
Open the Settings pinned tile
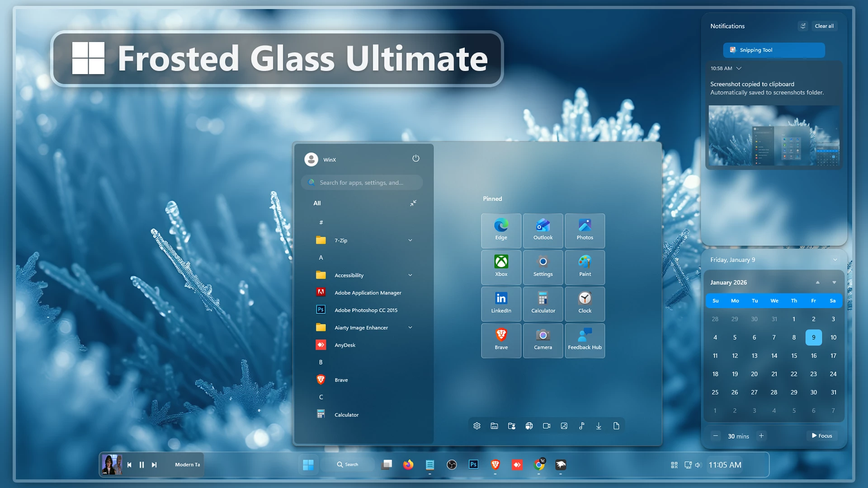[x=543, y=267]
